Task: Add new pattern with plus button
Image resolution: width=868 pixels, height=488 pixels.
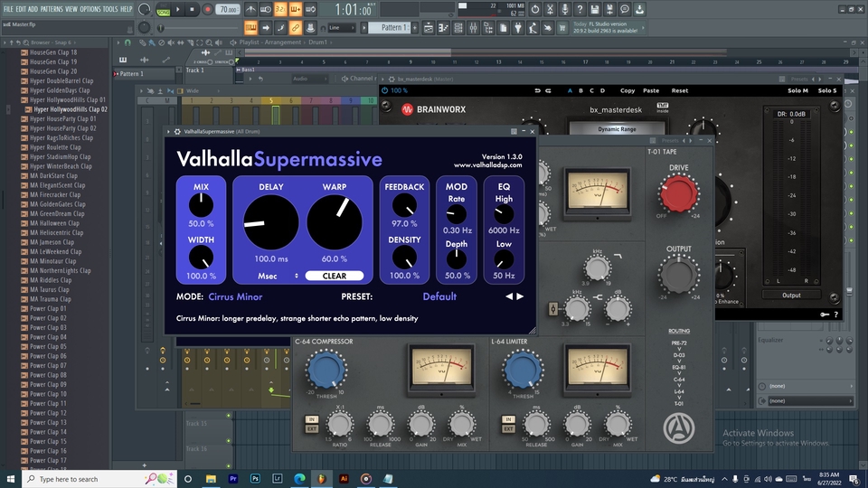Action: pos(415,28)
